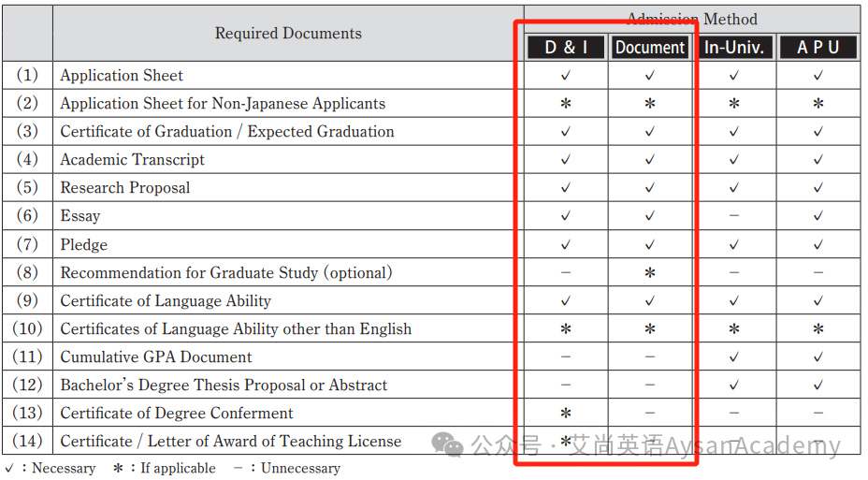
Task: Click Certificate of Language Ability checkmark under Document
Action: (x=650, y=301)
